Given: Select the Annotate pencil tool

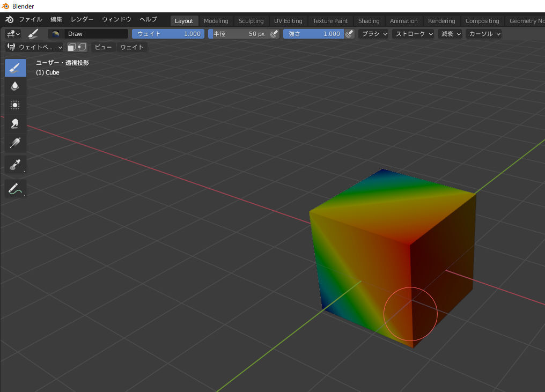Looking at the screenshot, I should point(16,189).
